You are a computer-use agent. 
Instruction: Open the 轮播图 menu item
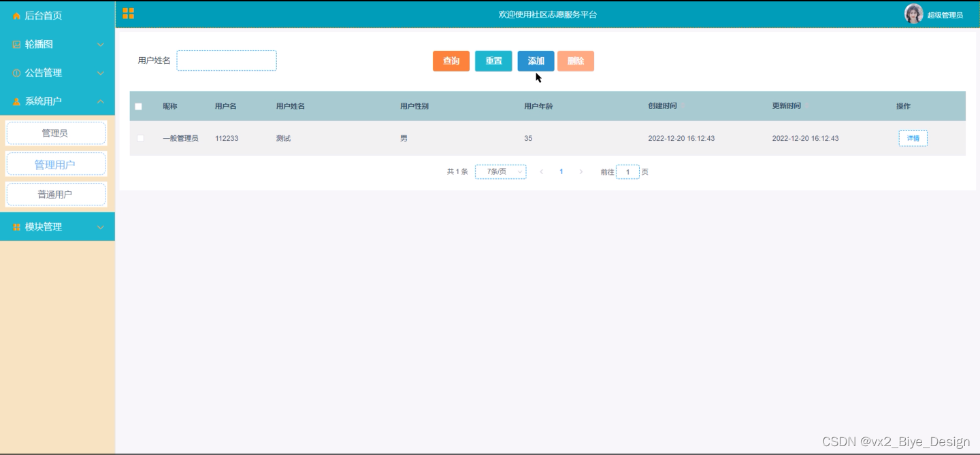point(57,44)
